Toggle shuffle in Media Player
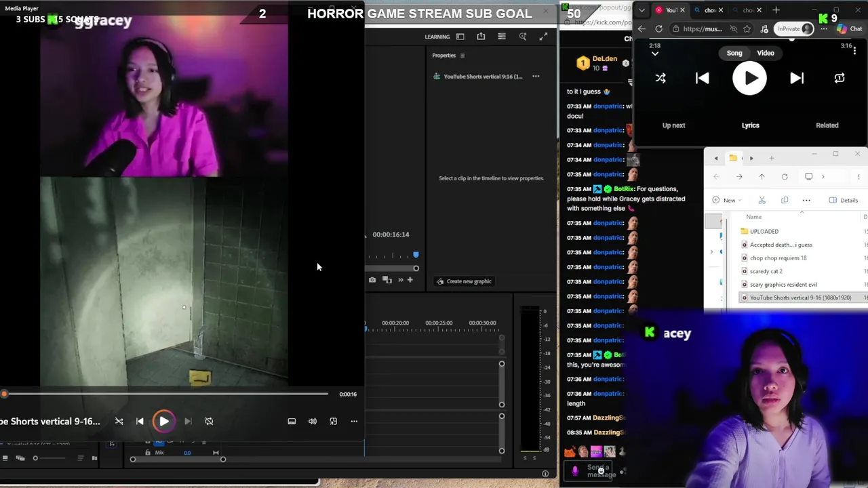The image size is (868, 488). (119, 421)
